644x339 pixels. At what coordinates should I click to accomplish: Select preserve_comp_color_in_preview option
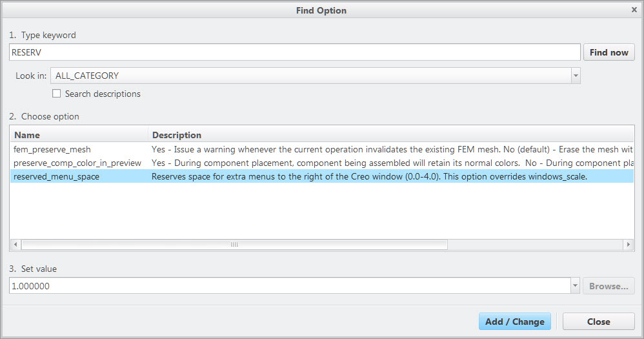click(77, 163)
